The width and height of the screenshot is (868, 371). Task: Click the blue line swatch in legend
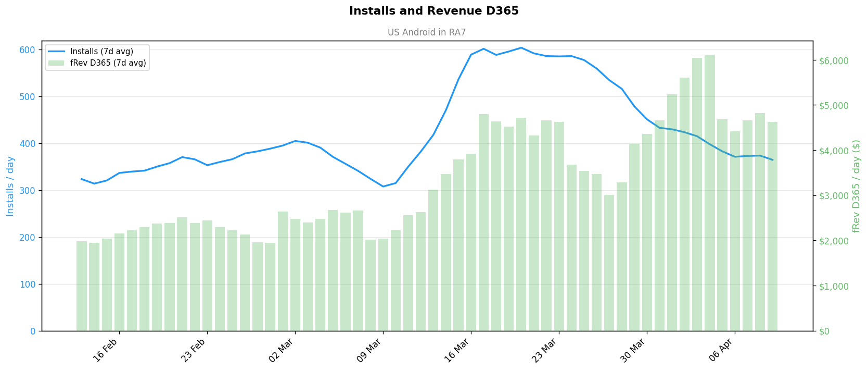coord(56,52)
